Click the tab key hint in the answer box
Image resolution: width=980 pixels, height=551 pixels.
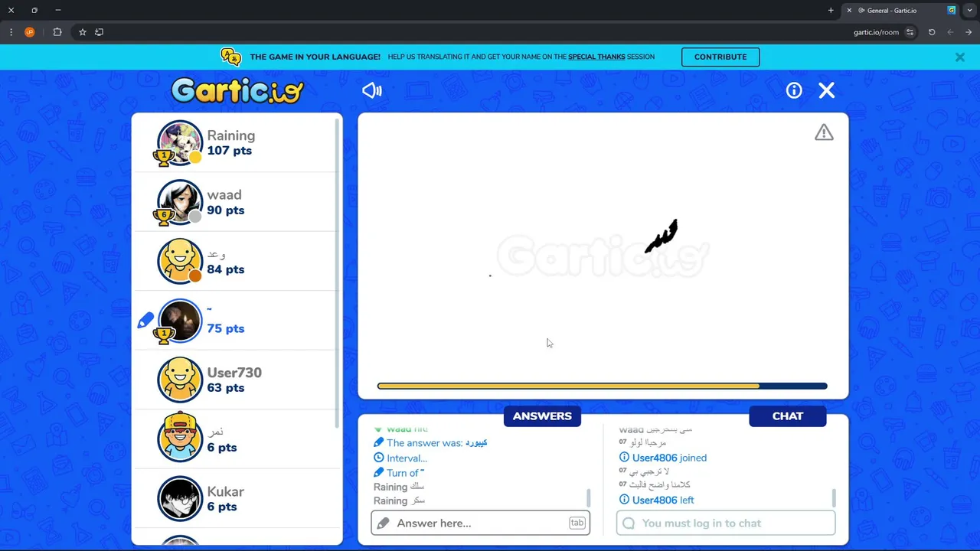click(577, 523)
